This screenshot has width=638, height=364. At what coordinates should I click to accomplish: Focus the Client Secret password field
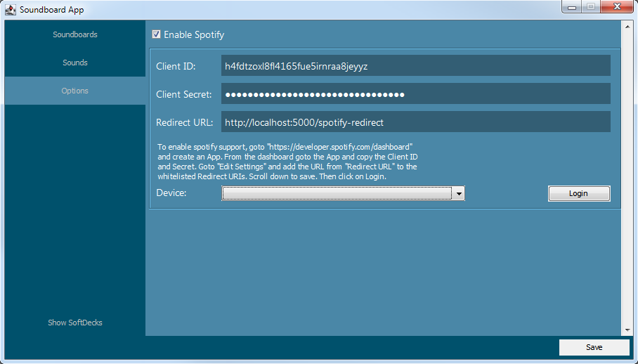click(x=415, y=94)
